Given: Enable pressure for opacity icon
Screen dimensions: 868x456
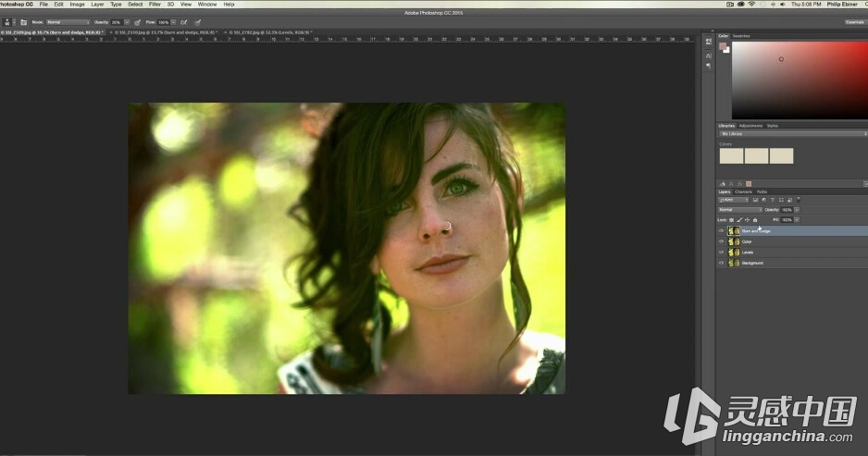Looking at the screenshot, I should [137, 22].
